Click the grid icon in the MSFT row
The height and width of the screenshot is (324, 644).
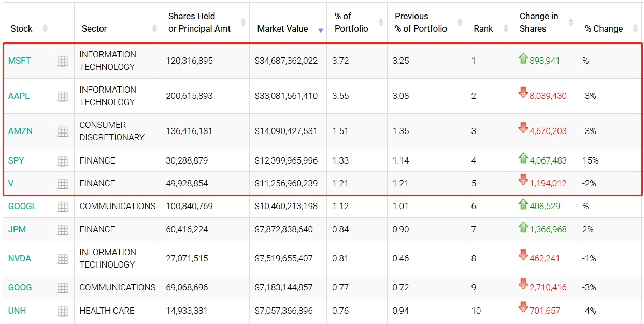point(63,61)
